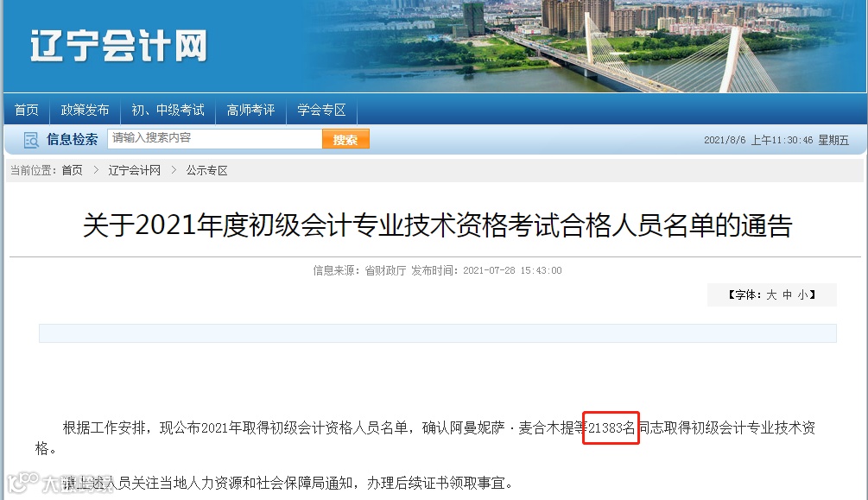Set font size to 中
868x500 pixels.
point(787,295)
